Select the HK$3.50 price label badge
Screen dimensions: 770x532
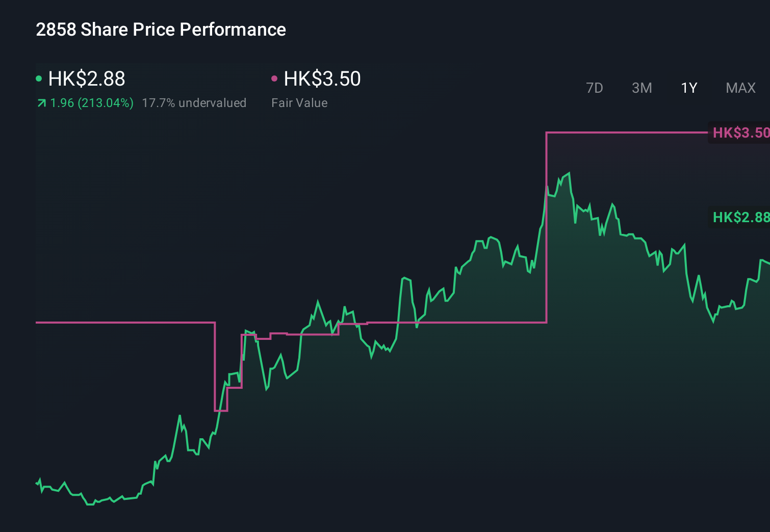click(739, 133)
